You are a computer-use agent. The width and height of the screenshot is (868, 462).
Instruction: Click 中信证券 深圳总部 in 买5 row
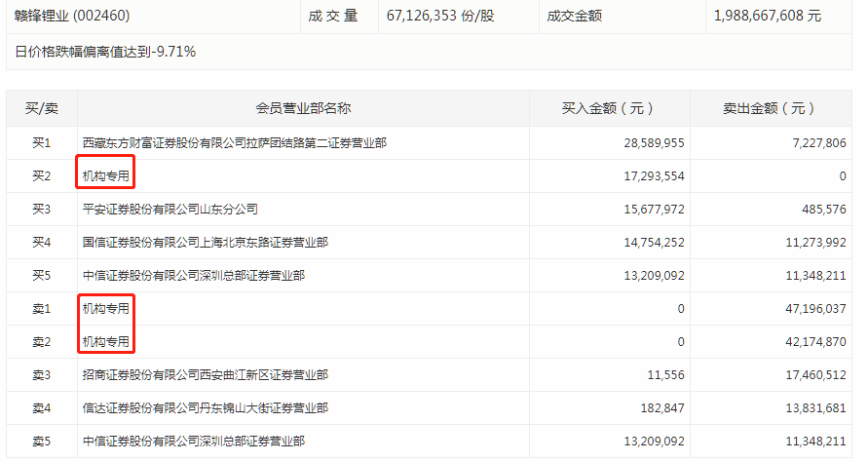point(193,276)
